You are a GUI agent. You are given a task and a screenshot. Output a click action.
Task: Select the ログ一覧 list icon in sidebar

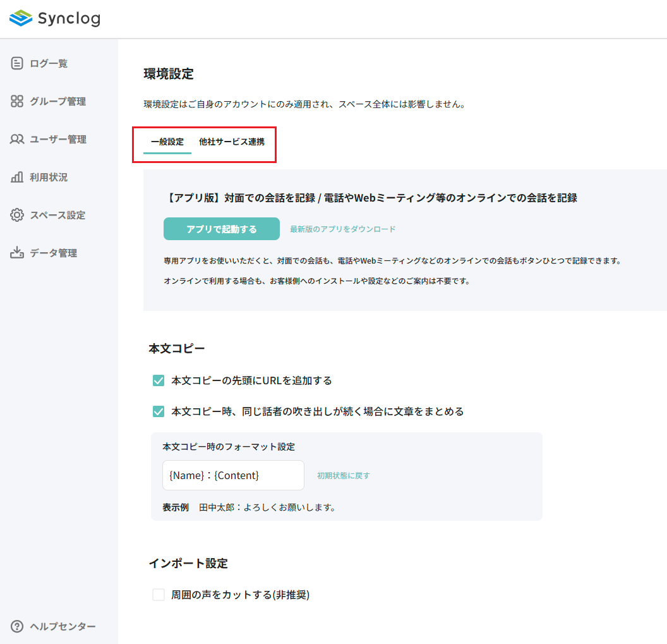(x=16, y=63)
